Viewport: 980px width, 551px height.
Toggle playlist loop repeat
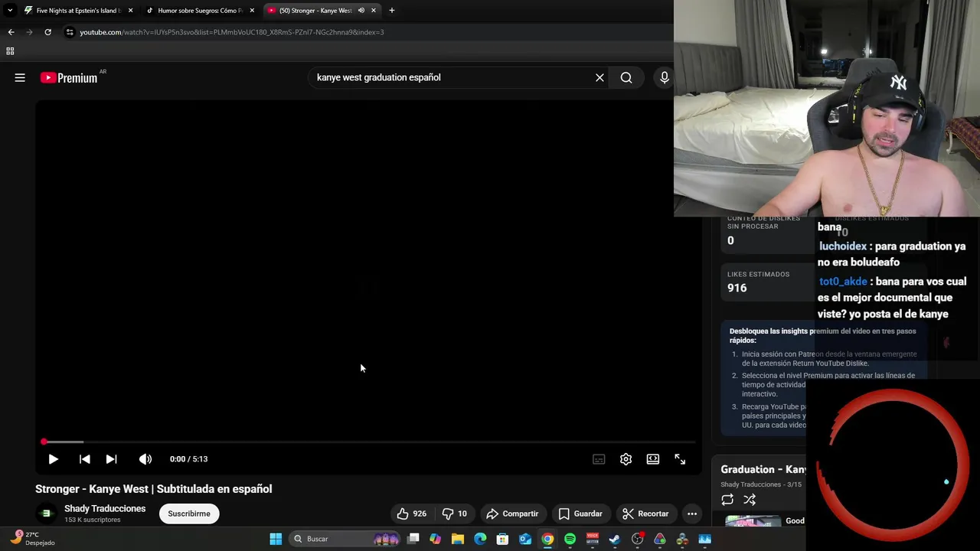pyautogui.click(x=727, y=500)
